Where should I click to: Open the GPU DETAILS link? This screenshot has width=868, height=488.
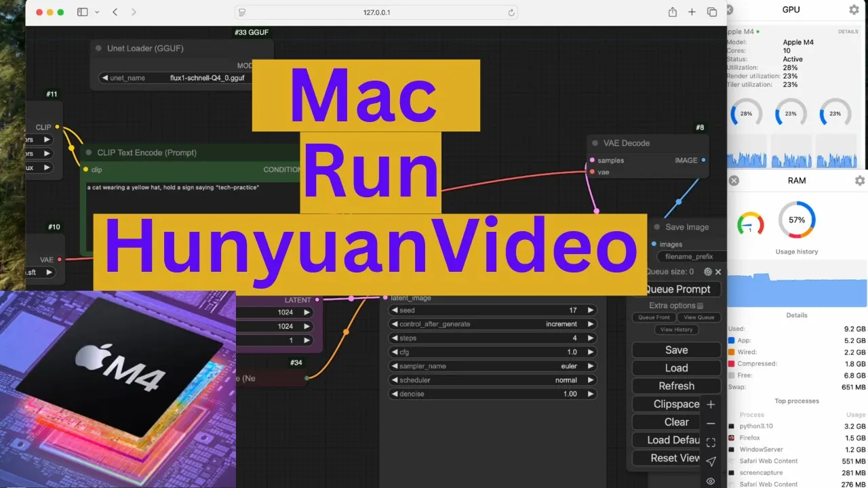(848, 32)
